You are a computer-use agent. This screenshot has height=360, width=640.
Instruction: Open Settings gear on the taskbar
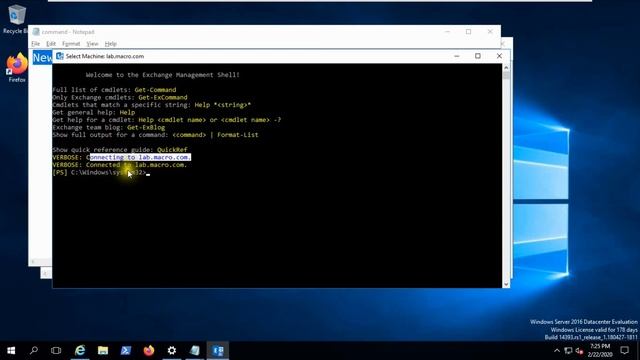[172, 351]
